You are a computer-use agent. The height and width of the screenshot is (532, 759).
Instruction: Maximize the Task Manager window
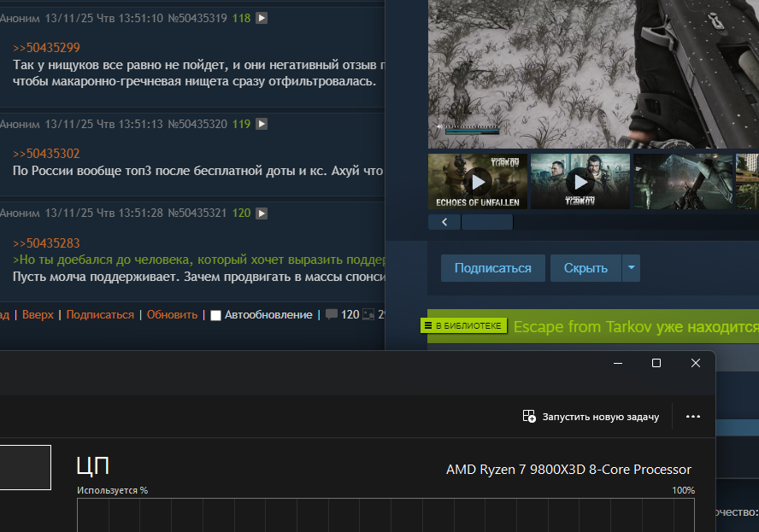tap(656, 363)
